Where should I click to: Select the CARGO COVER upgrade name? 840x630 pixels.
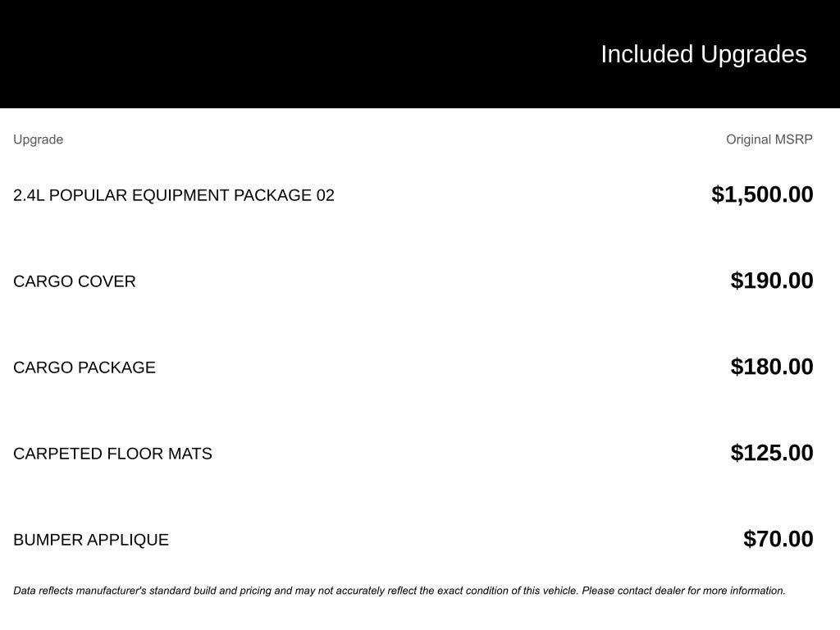click(x=75, y=281)
